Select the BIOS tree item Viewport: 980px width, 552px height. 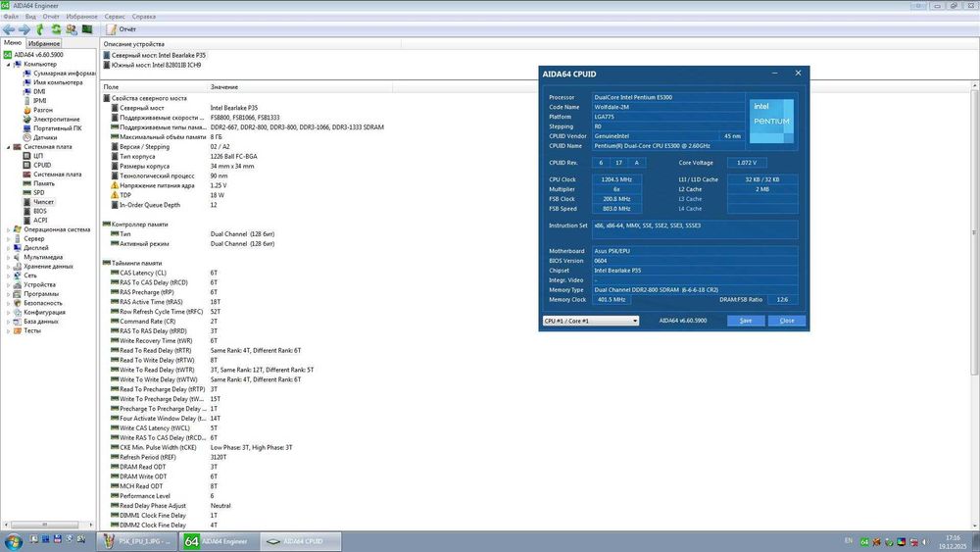coord(35,212)
